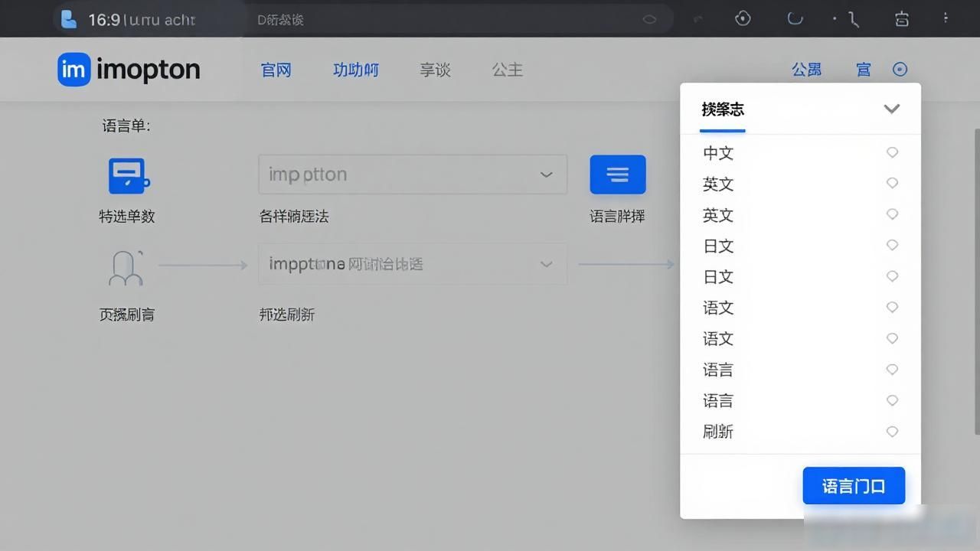Click the label below the blue hamburger button
Viewport: 980px width, 551px height.
coord(617,217)
